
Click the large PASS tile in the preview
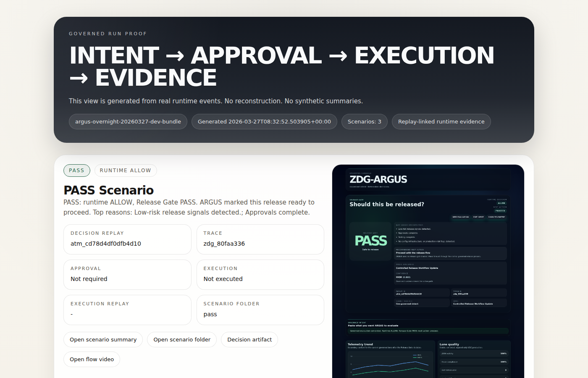tap(370, 241)
